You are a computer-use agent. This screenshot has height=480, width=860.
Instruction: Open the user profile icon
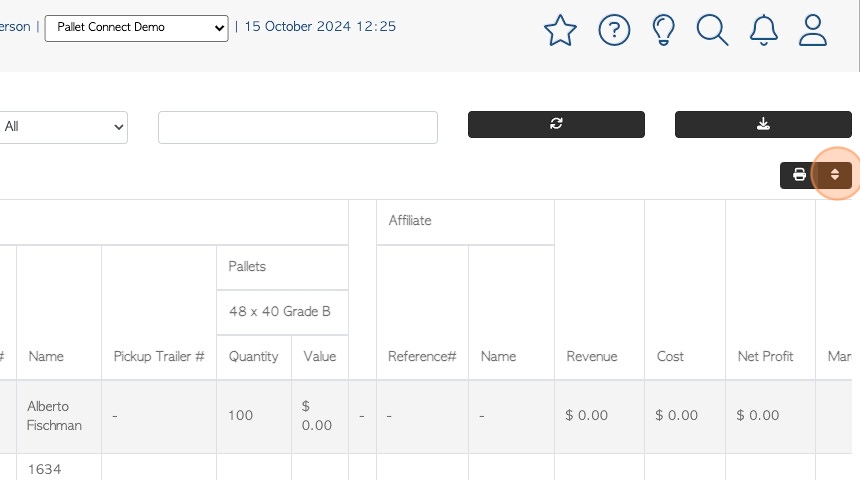[x=812, y=30]
